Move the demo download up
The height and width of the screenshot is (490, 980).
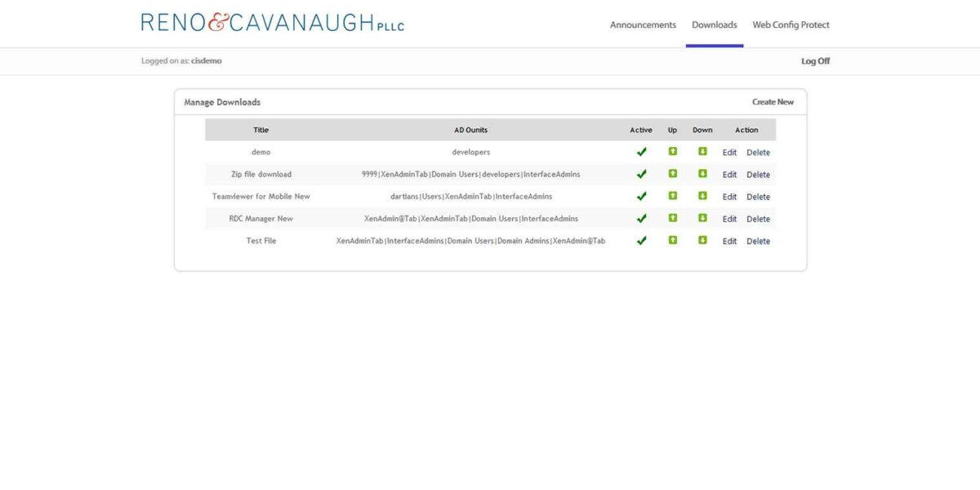pos(672,152)
